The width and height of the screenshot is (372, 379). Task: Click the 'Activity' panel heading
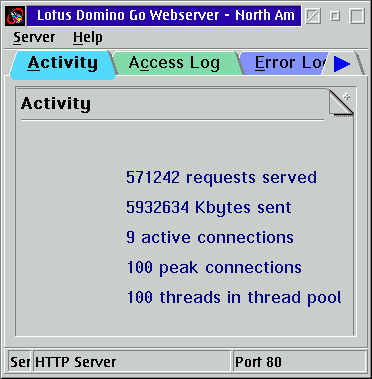[x=56, y=103]
